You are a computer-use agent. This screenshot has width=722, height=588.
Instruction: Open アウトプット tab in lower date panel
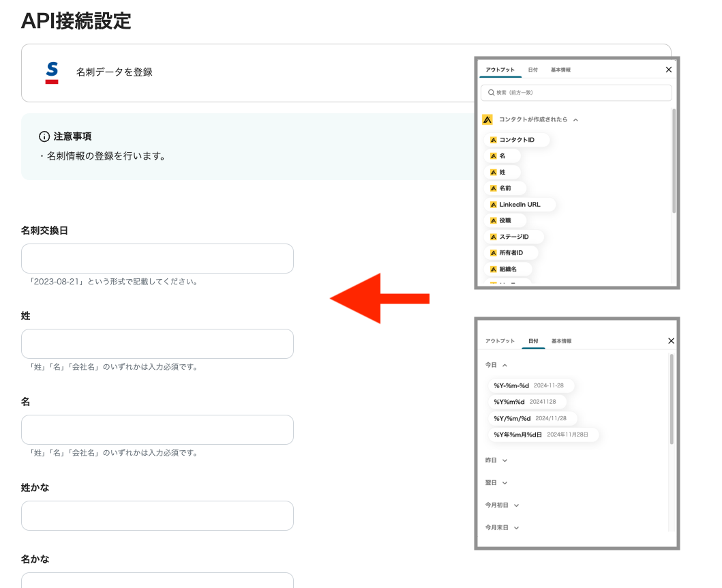point(500,341)
